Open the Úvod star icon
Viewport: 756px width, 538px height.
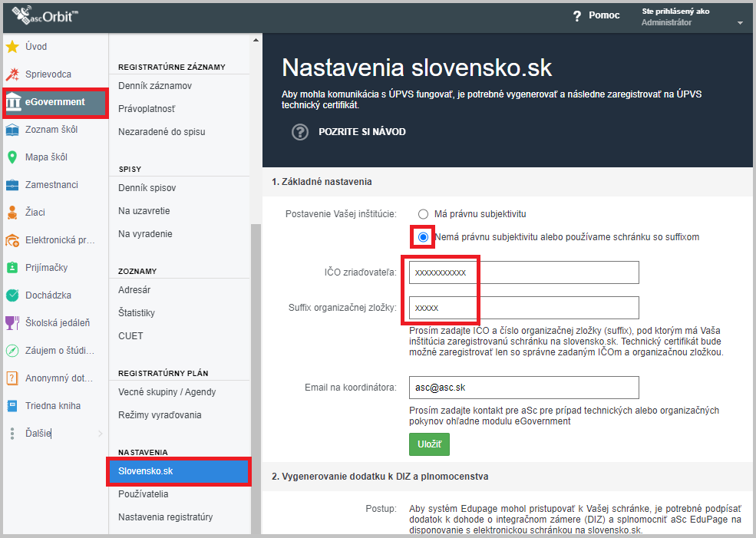tap(12, 47)
